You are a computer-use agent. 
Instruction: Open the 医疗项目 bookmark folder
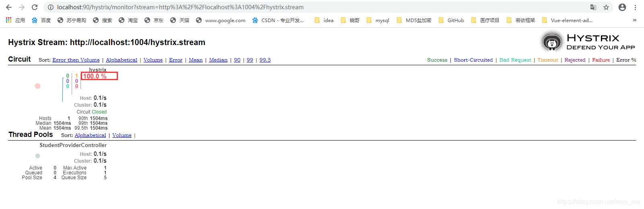(x=485, y=20)
